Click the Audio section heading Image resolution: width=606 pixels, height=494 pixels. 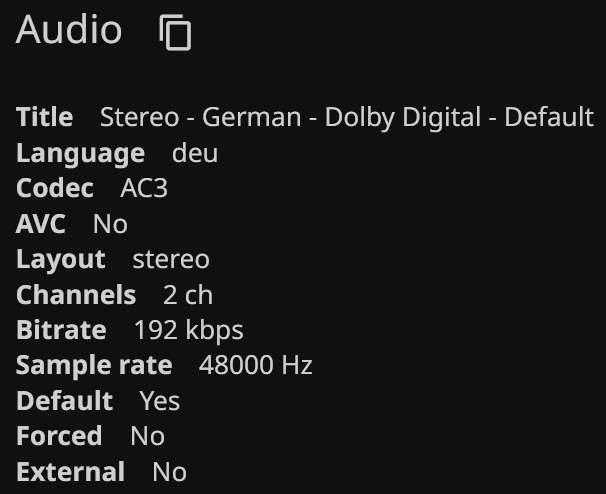[69, 31]
